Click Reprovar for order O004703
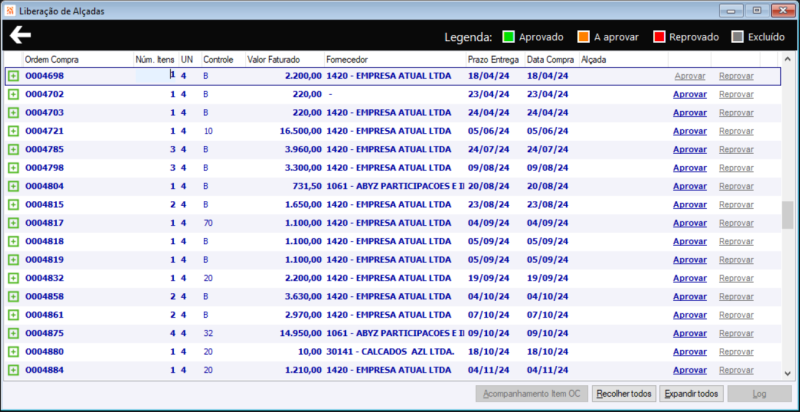 (x=736, y=113)
